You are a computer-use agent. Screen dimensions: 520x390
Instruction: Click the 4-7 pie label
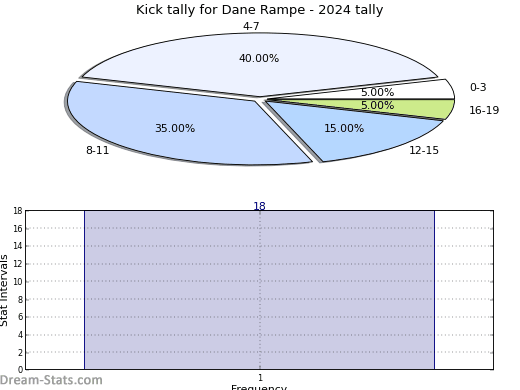point(251,26)
